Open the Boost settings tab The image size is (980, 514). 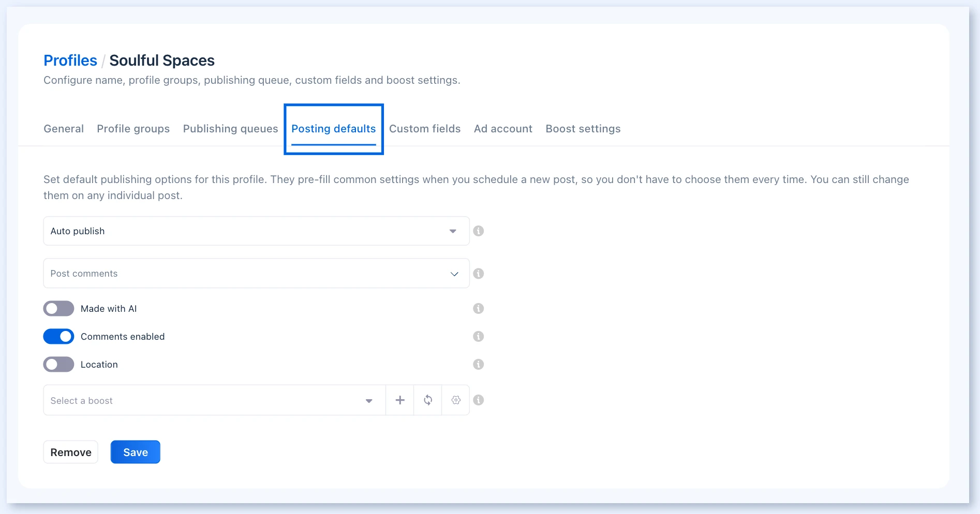tap(583, 129)
